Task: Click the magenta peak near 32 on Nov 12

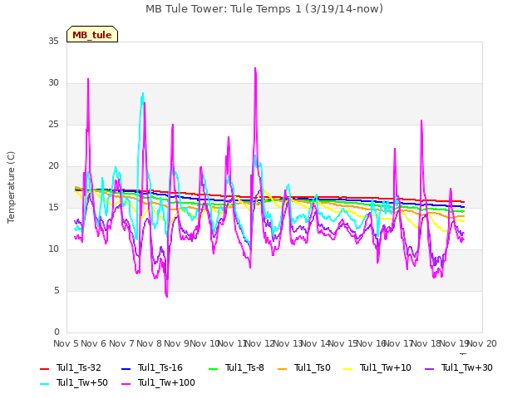Action: [255, 68]
